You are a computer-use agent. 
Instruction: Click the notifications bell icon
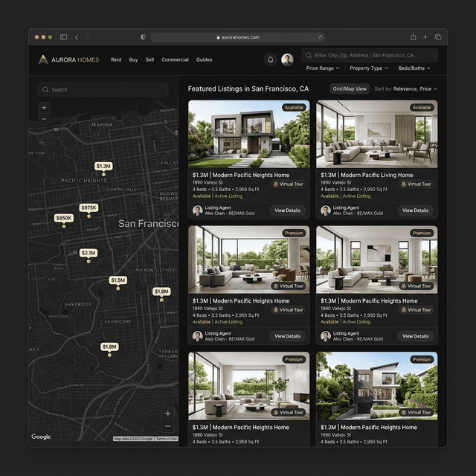click(270, 59)
